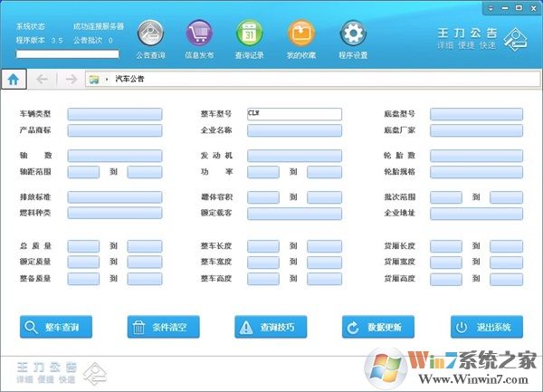The image size is (543, 392).
Task: Focus the 产品商标 input field
Action: [115, 130]
